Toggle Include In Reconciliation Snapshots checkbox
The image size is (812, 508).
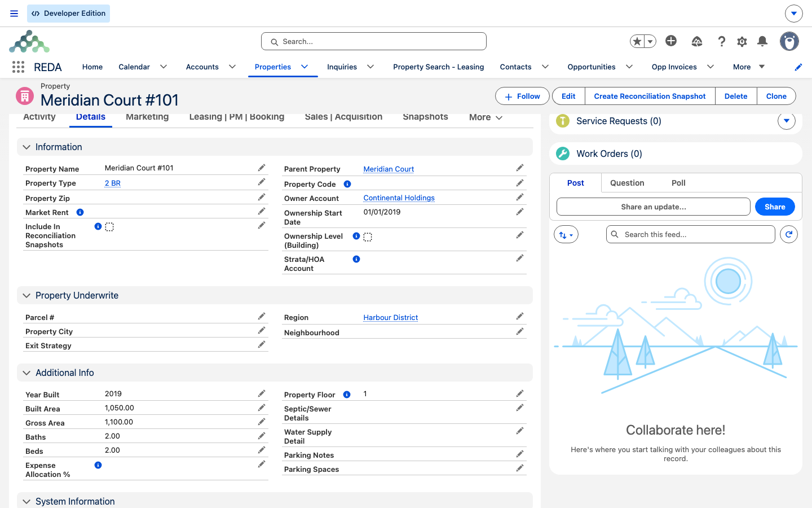tap(109, 227)
